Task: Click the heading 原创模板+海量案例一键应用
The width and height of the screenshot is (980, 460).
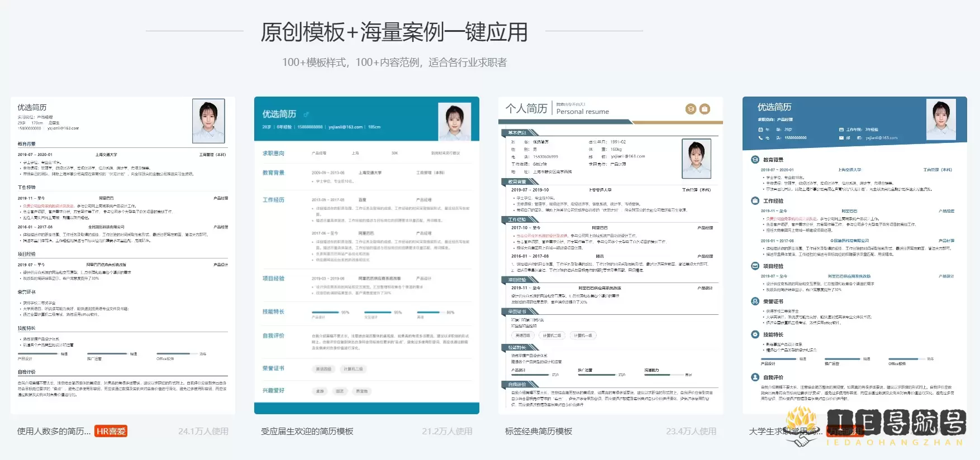Action: pyautogui.click(x=394, y=32)
